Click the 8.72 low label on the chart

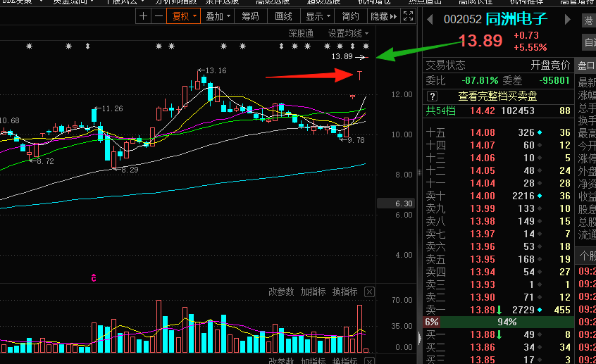(45, 161)
